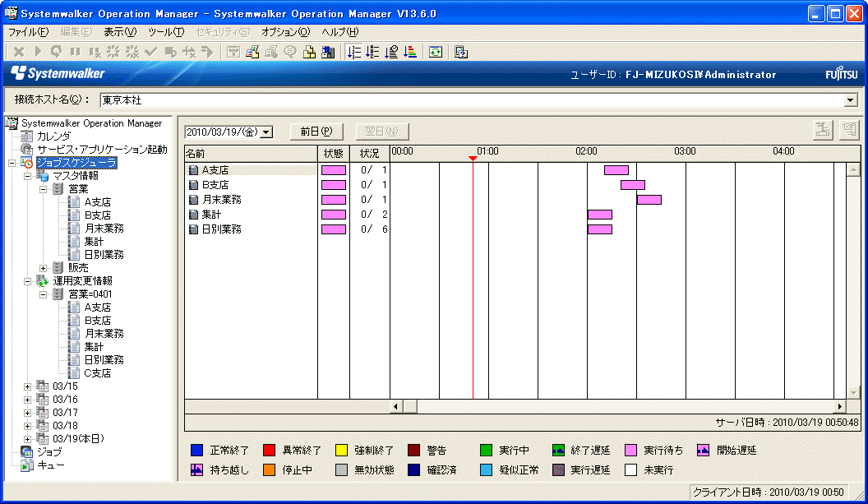Click the pause toolbar icon
Viewport: 868px width, 504px height.
(x=76, y=52)
